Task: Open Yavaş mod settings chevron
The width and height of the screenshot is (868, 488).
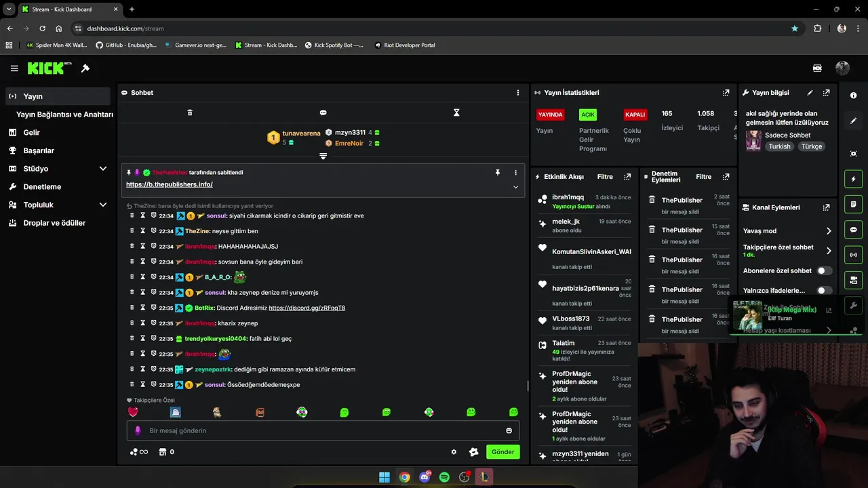Action: click(x=829, y=231)
